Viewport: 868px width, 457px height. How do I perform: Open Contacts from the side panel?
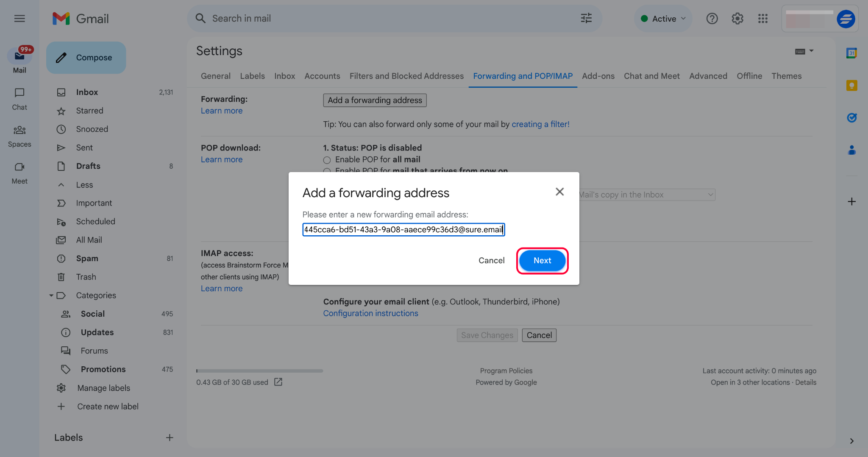pos(851,150)
